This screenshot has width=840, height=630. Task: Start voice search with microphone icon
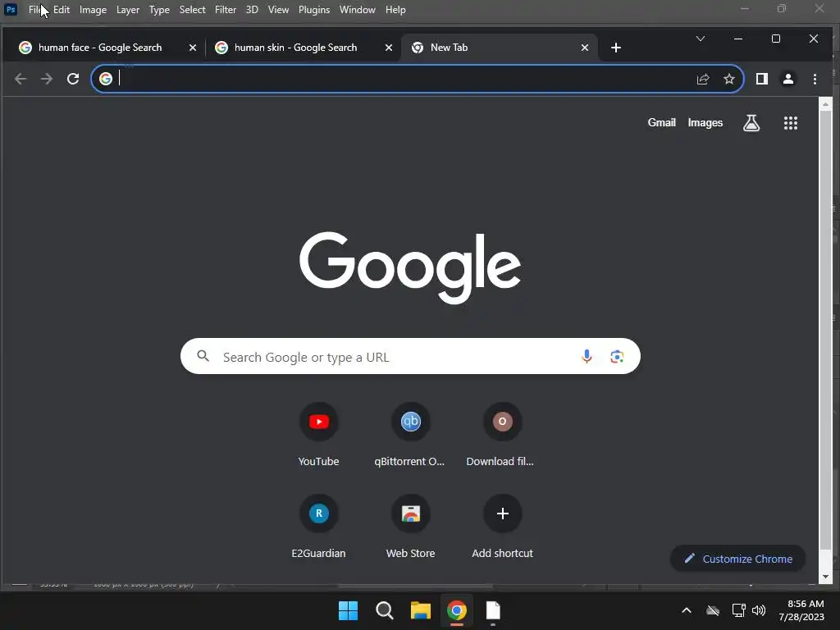[587, 356]
